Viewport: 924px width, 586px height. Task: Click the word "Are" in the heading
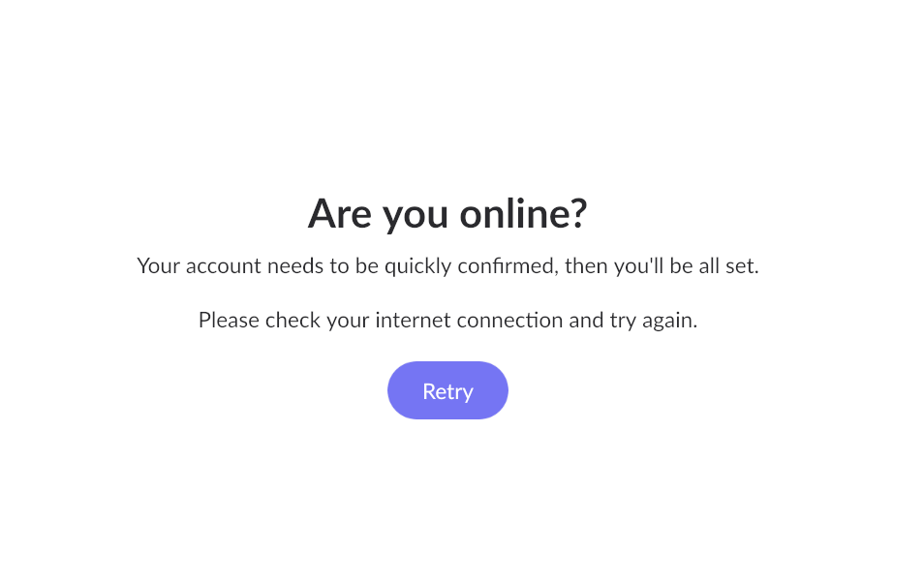(339, 213)
